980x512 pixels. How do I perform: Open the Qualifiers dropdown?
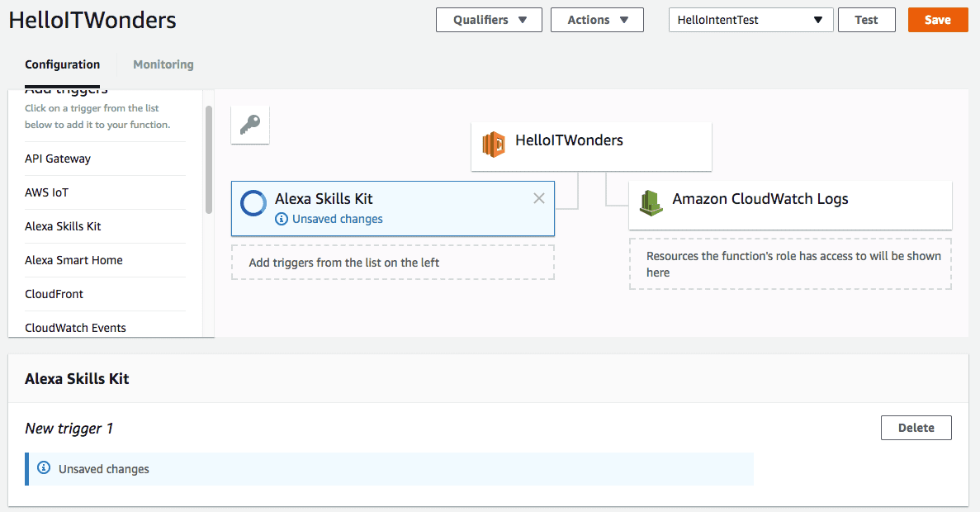coord(489,20)
